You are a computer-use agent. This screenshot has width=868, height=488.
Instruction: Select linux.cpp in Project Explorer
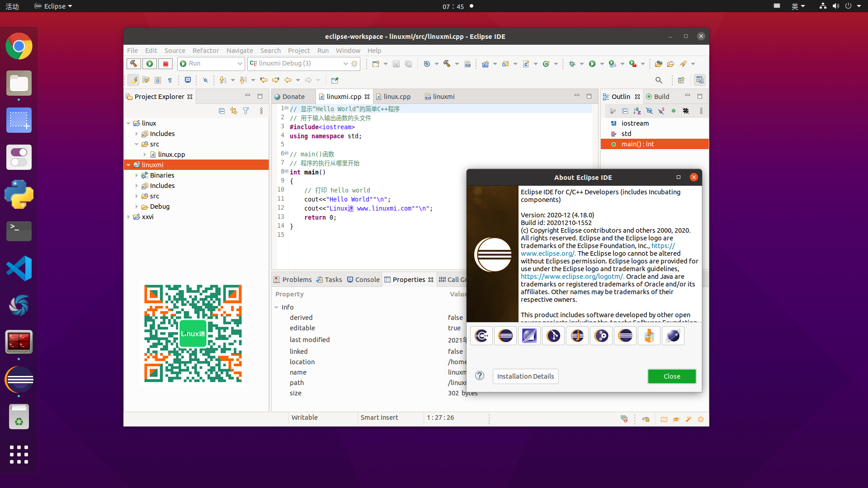pyautogui.click(x=171, y=155)
